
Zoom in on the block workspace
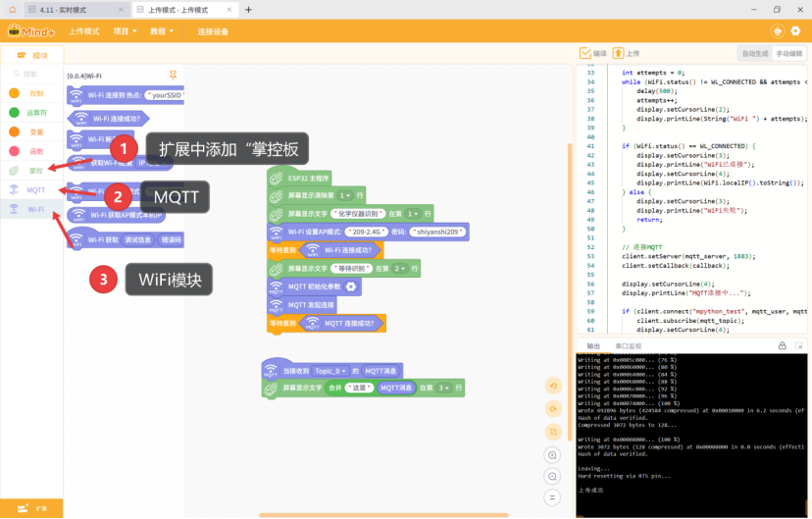click(554, 455)
